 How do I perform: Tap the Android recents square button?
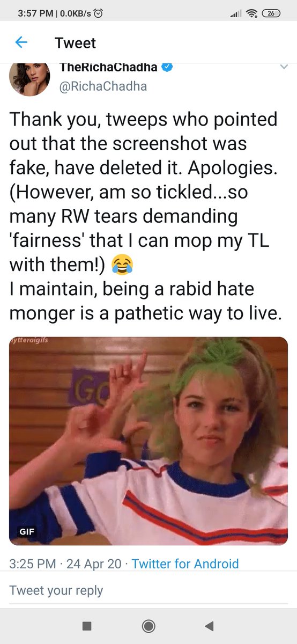(x=87, y=625)
